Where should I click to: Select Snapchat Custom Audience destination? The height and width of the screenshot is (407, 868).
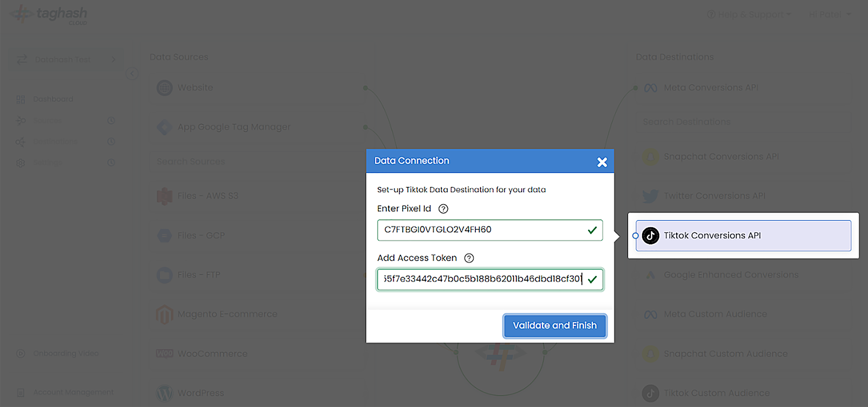743,353
